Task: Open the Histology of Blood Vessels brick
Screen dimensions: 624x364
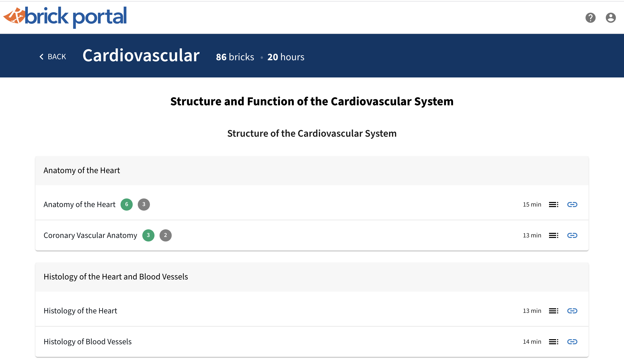Action: 88,342
